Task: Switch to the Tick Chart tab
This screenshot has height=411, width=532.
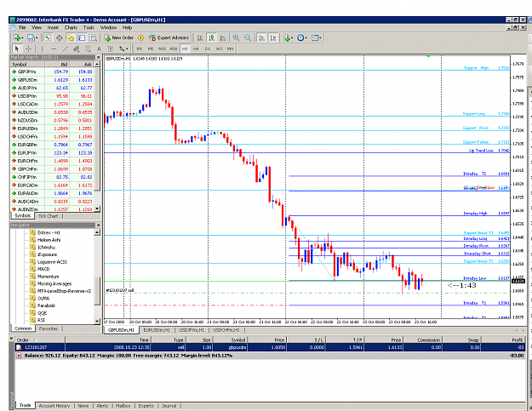Action: click(x=49, y=216)
